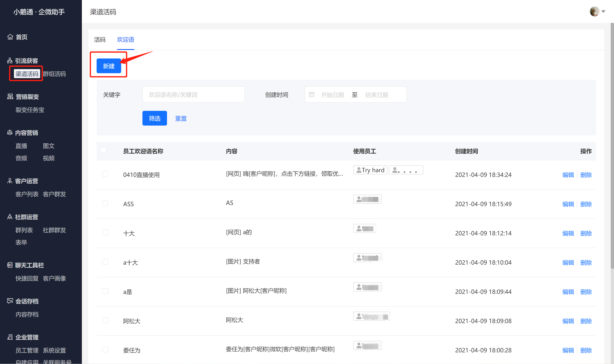Open 员工管理 in the sidebar
This screenshot has height=364, width=614.
click(x=27, y=351)
